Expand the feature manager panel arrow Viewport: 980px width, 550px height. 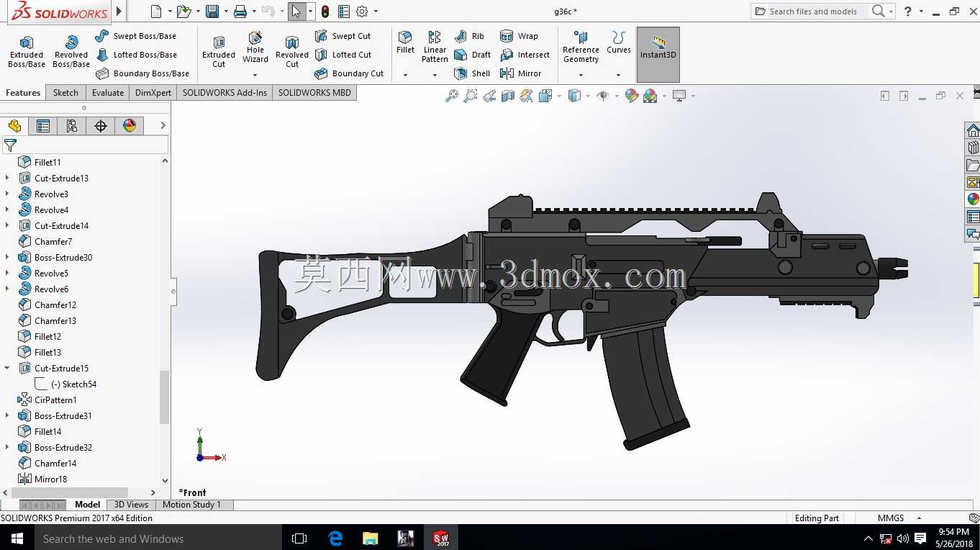click(163, 126)
